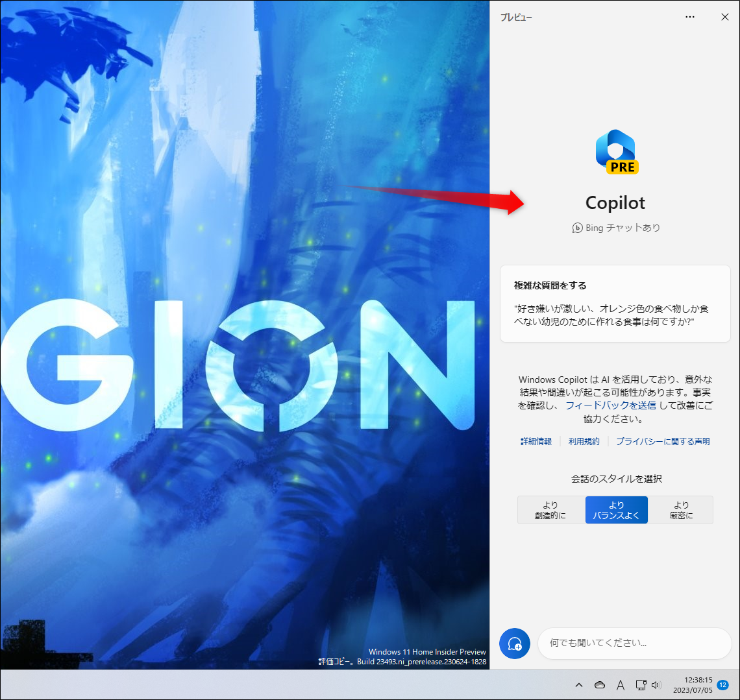The width and height of the screenshot is (740, 700).
Task: Open the 'フィードバックを送信' link
Action: click(x=611, y=405)
